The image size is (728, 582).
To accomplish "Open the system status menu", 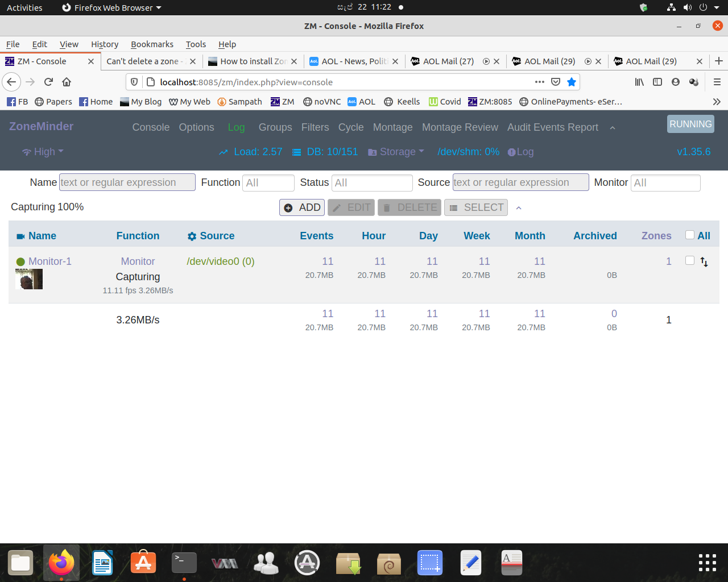I will pos(693,7).
